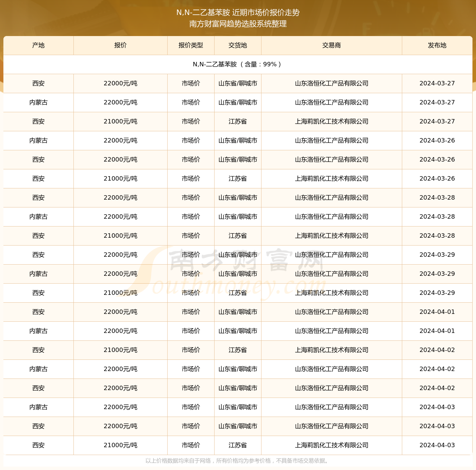
Task: Click the 产地 column header
Action: (x=38, y=45)
